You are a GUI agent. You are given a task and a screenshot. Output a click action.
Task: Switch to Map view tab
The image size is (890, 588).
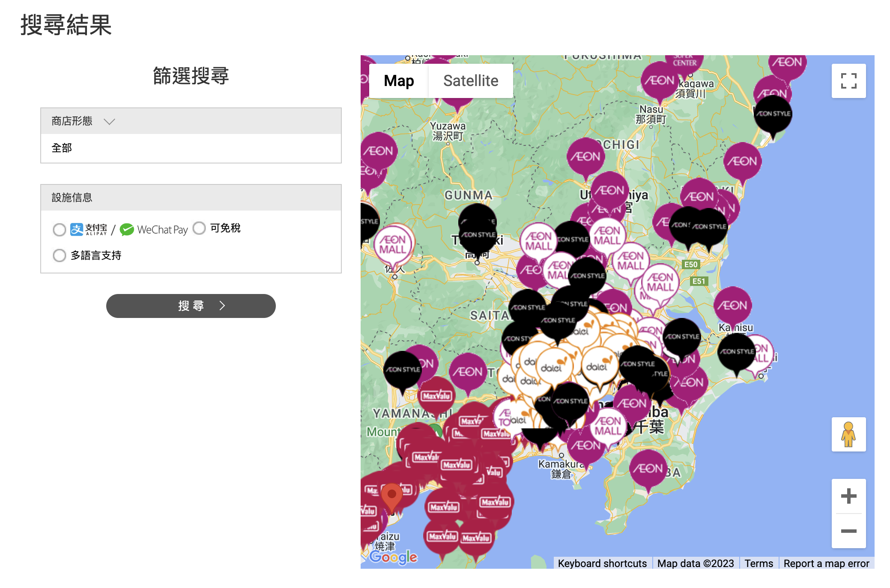399,81
